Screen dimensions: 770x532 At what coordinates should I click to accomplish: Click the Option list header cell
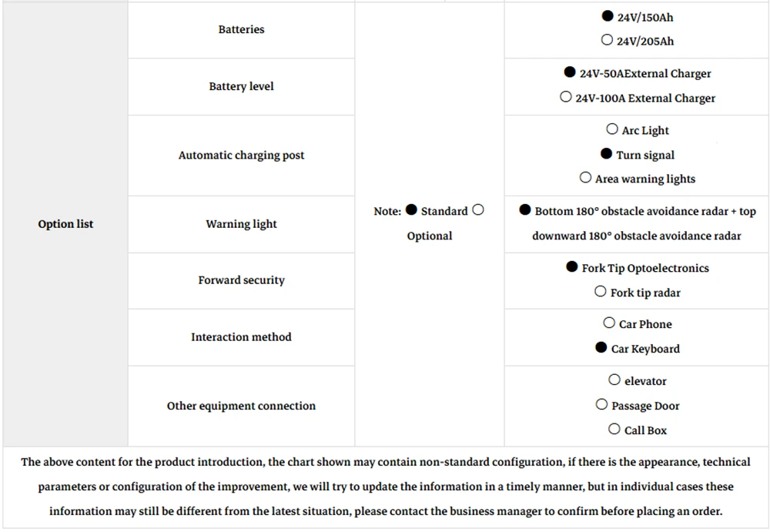pos(65,224)
